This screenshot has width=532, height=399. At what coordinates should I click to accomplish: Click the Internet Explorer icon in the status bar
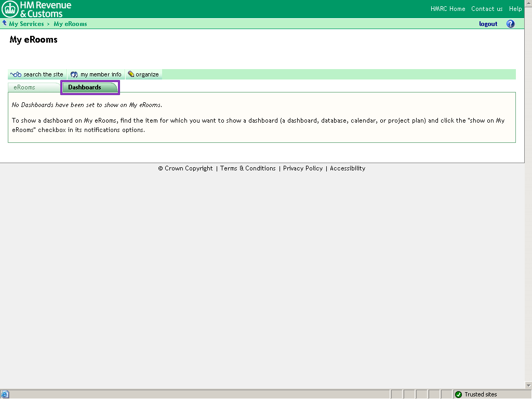click(x=4, y=394)
